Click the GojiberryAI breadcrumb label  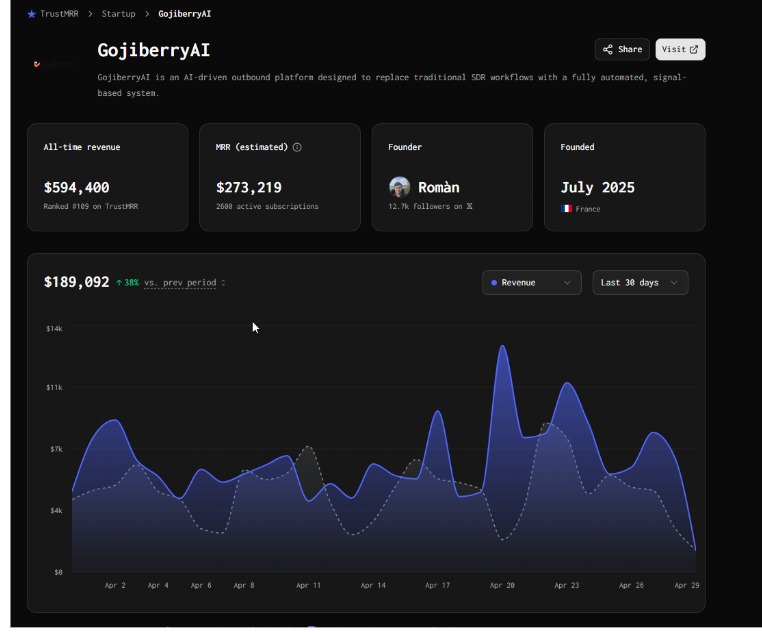[x=185, y=14]
